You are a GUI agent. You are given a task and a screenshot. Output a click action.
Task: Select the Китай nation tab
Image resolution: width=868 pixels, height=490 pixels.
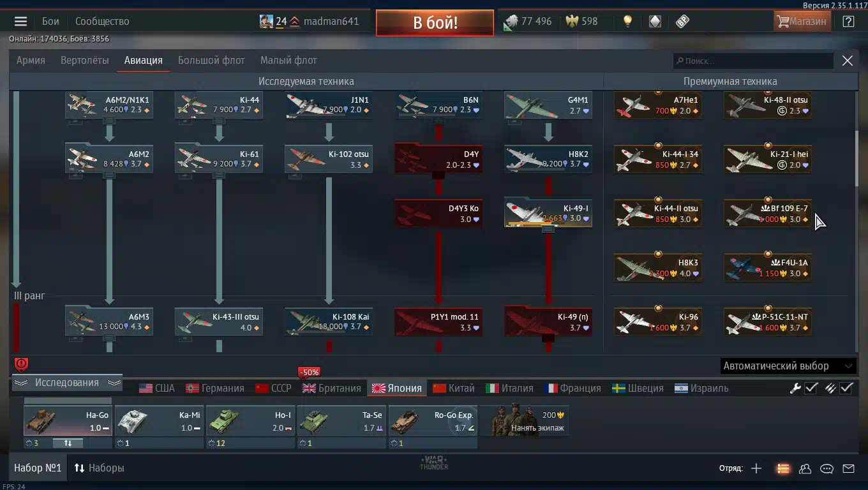coord(454,388)
